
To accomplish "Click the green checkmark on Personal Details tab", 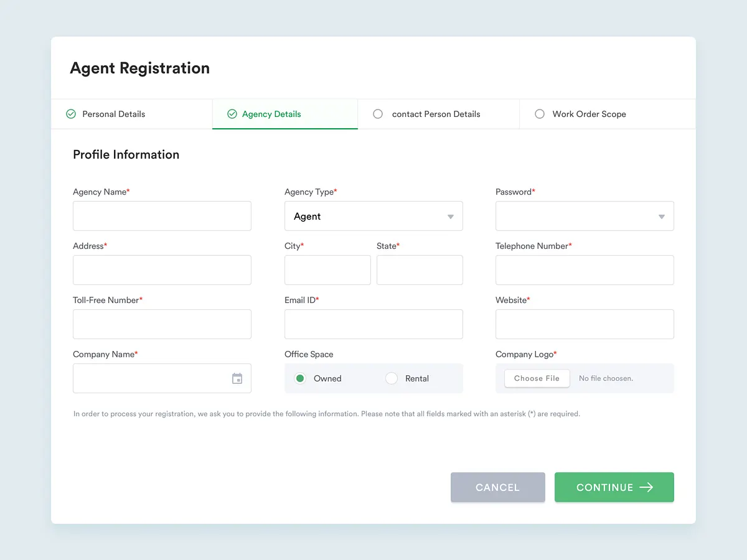I will [x=70, y=114].
